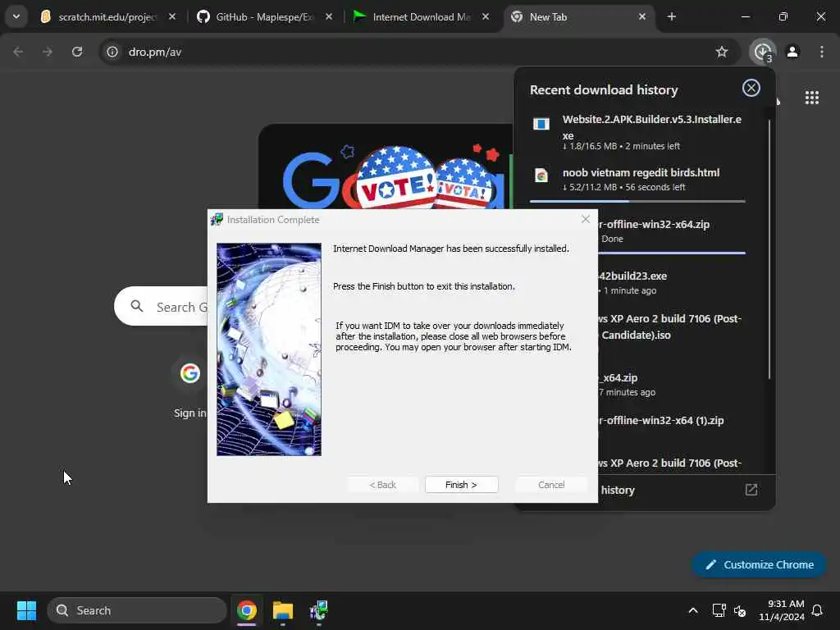Click Cancel in the Installation Complete dialog
The width and height of the screenshot is (840, 630).
tap(551, 484)
